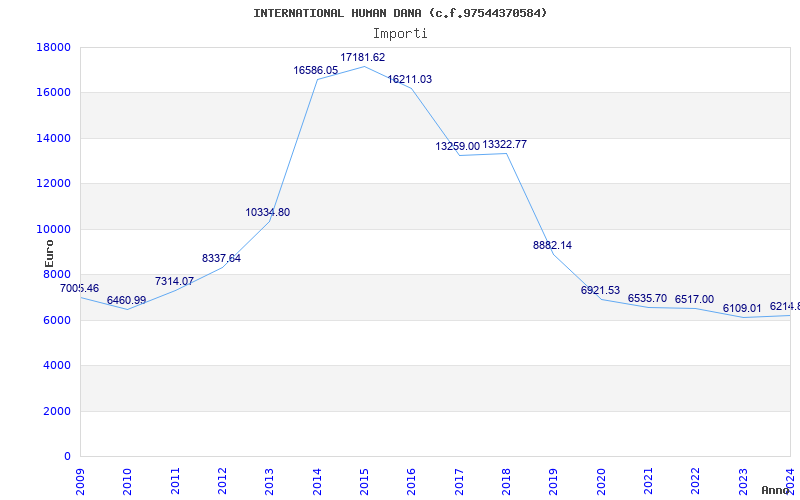Select the 2012 x-axis year label
800x500 pixels.
222,482
